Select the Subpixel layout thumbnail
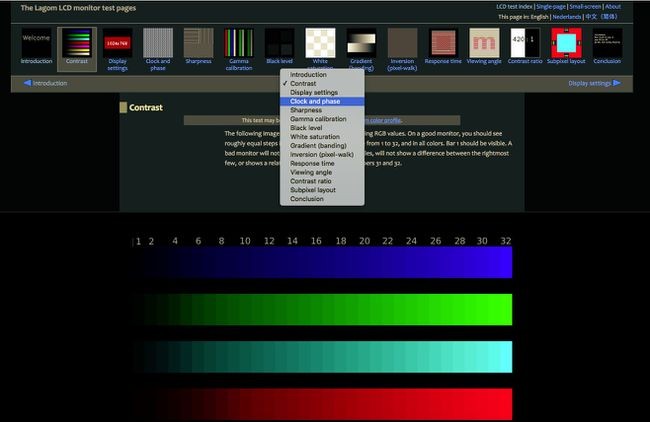The image size is (650, 422). 566,43
